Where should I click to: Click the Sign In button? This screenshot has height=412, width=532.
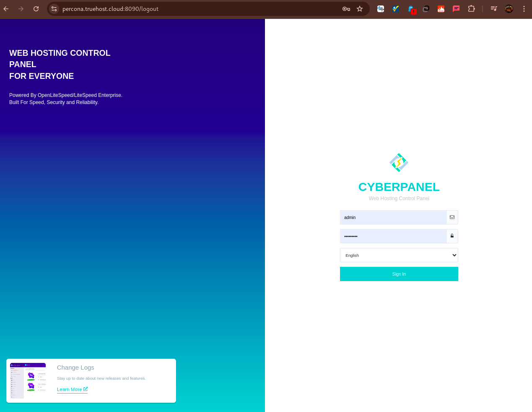pyautogui.click(x=399, y=274)
